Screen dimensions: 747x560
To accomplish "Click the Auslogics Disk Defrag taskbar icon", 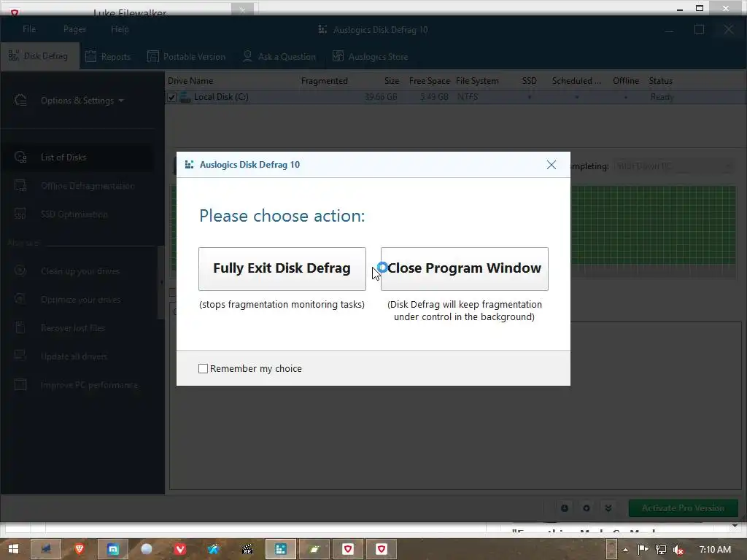I will 281,549.
